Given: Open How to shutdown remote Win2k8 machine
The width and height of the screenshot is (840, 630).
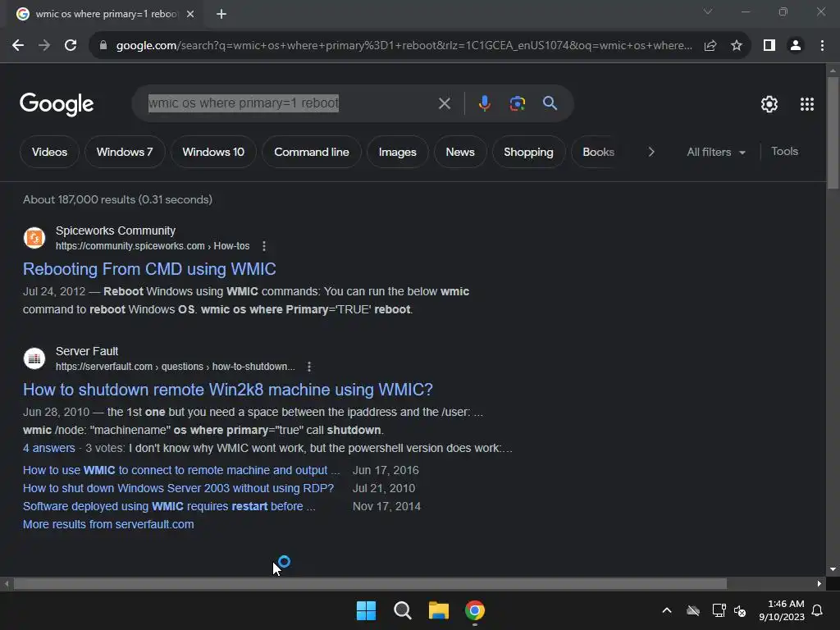Looking at the screenshot, I should [x=228, y=390].
